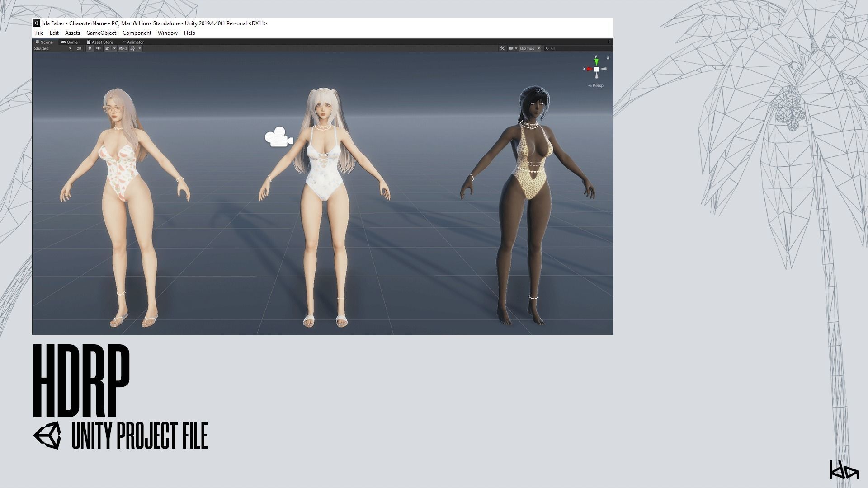Switch to the Animator tab
Image resolution: width=868 pixels, height=488 pixels.
pos(133,42)
